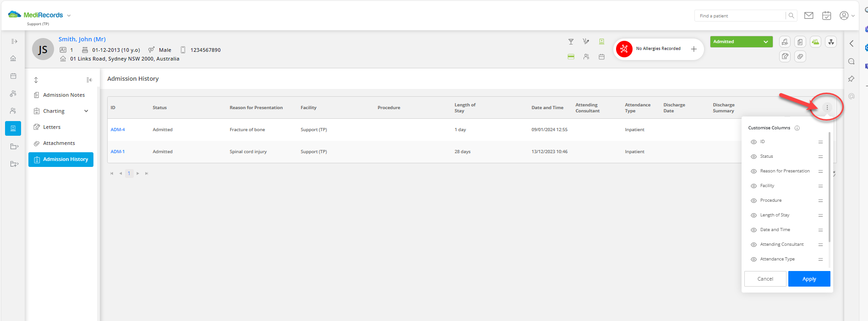Image resolution: width=868 pixels, height=321 pixels.
Task: Click the mail envelope icon in header
Action: 809,16
